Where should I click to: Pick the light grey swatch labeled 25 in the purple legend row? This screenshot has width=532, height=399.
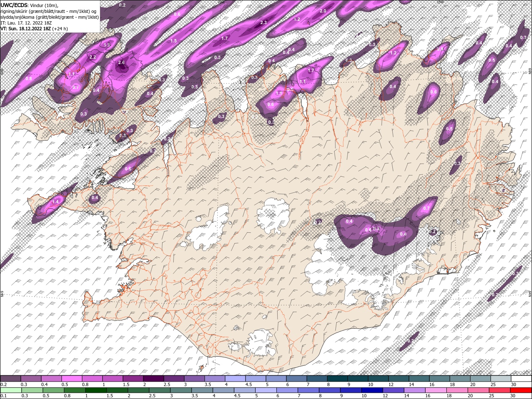(x=501, y=379)
